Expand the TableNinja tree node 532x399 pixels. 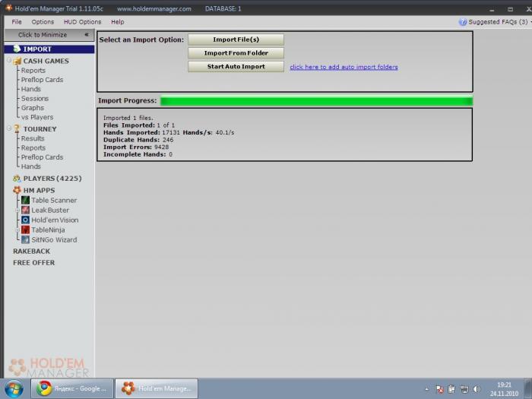(x=17, y=230)
